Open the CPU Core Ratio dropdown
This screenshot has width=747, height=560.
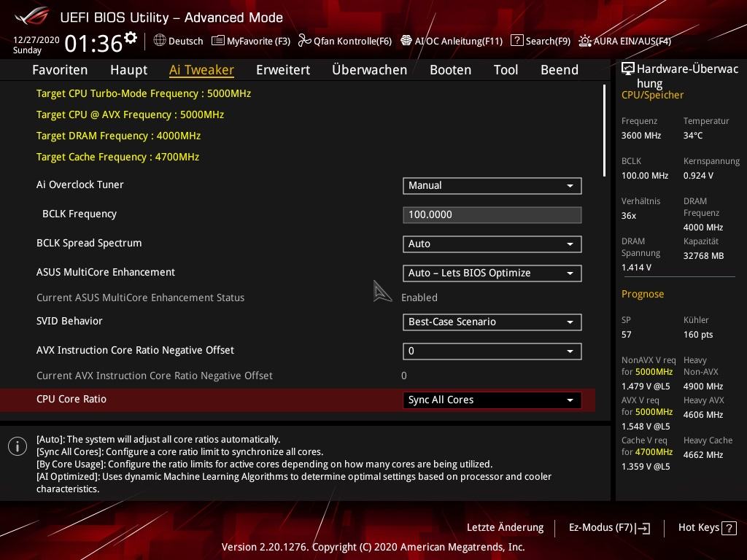(492, 400)
